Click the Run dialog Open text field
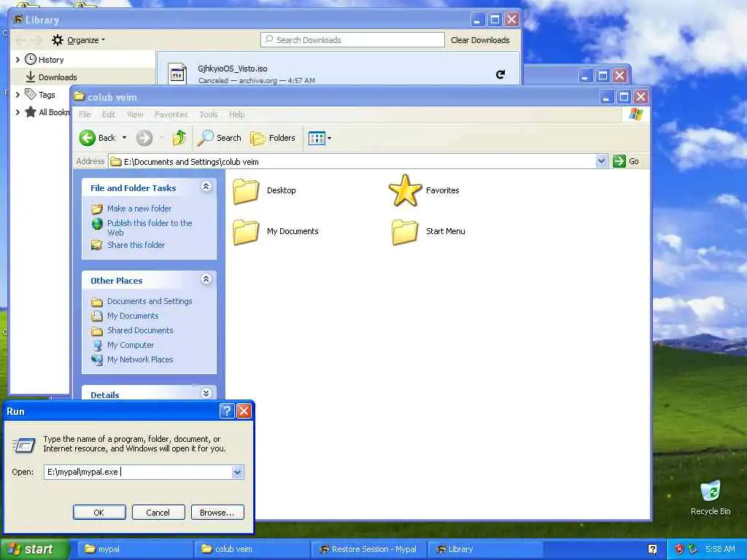The width and height of the screenshot is (747, 560). [138, 472]
